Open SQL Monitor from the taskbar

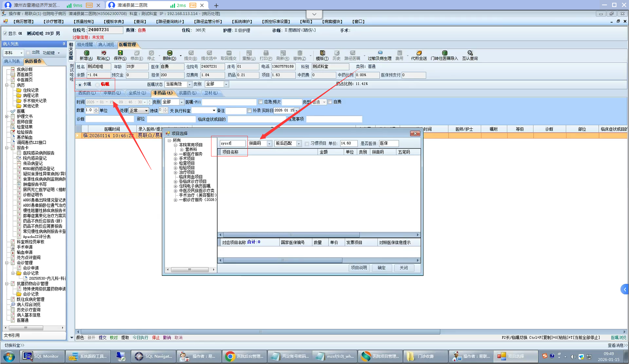[x=42, y=356]
